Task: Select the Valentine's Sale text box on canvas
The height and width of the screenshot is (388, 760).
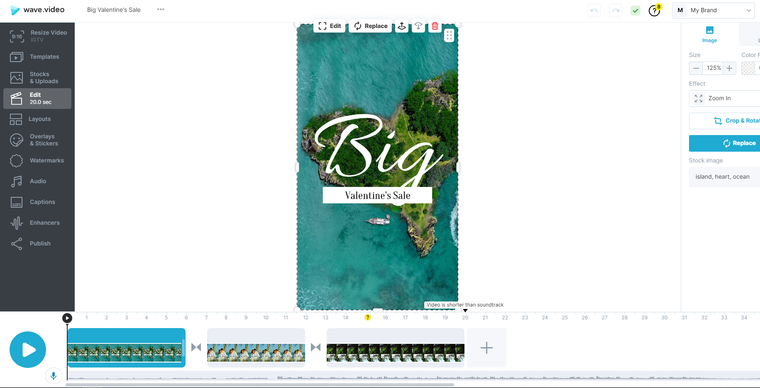Action: point(377,195)
